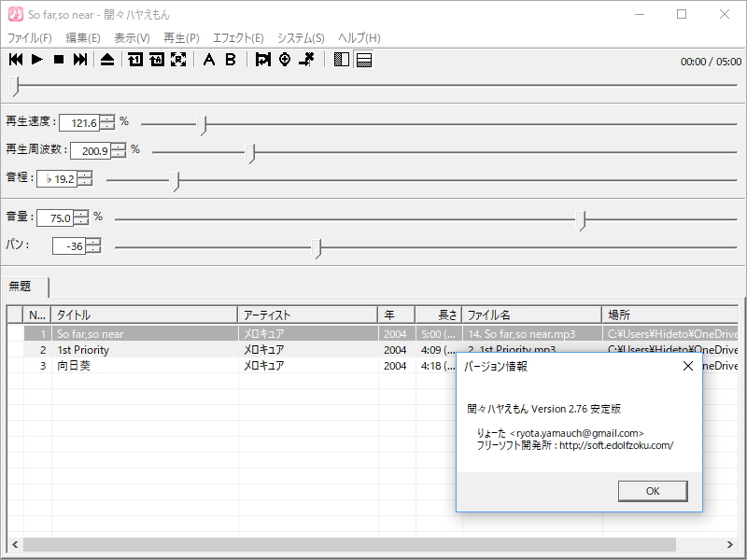Open the ファイル(F) menu

click(x=30, y=38)
